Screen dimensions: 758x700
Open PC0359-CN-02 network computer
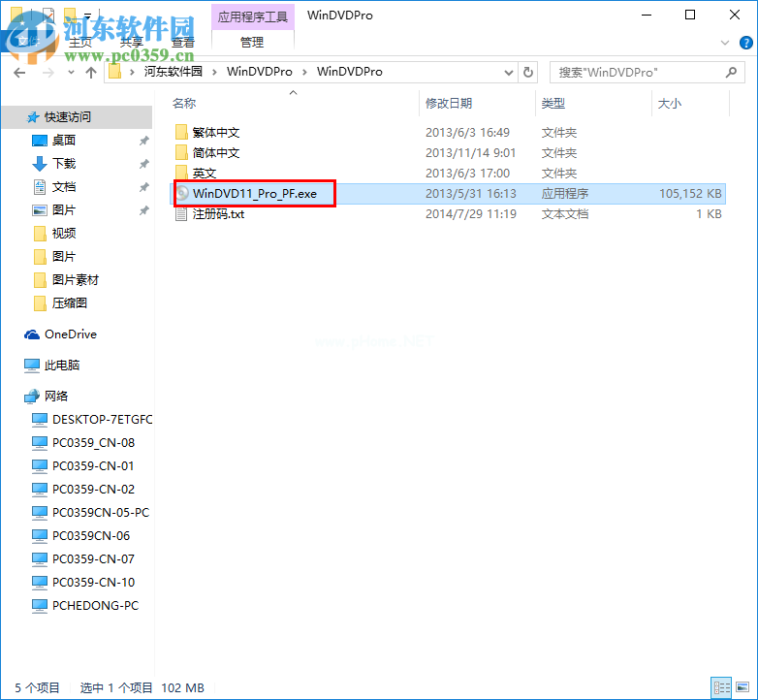[93, 489]
